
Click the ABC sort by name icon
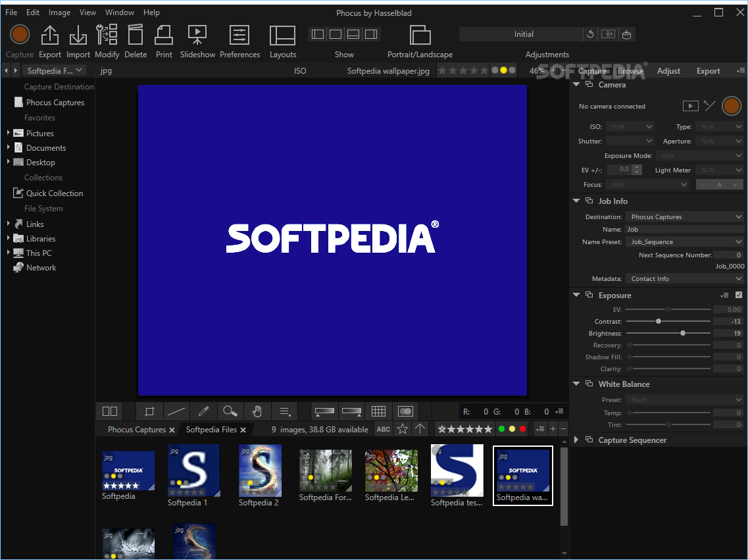coord(383,429)
